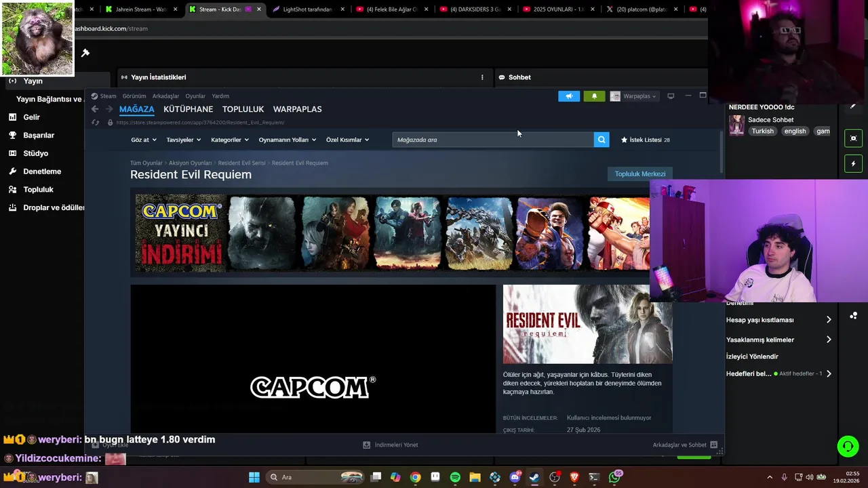Expand Yasaklanmış kelimeler setting
The width and height of the screenshot is (868, 488).
(x=829, y=340)
